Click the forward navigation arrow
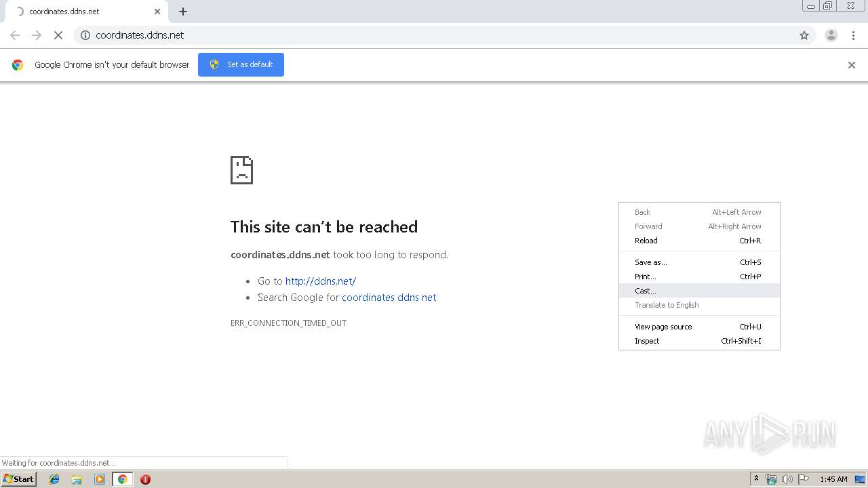Screen dimensions: 868x488 (x=37, y=35)
